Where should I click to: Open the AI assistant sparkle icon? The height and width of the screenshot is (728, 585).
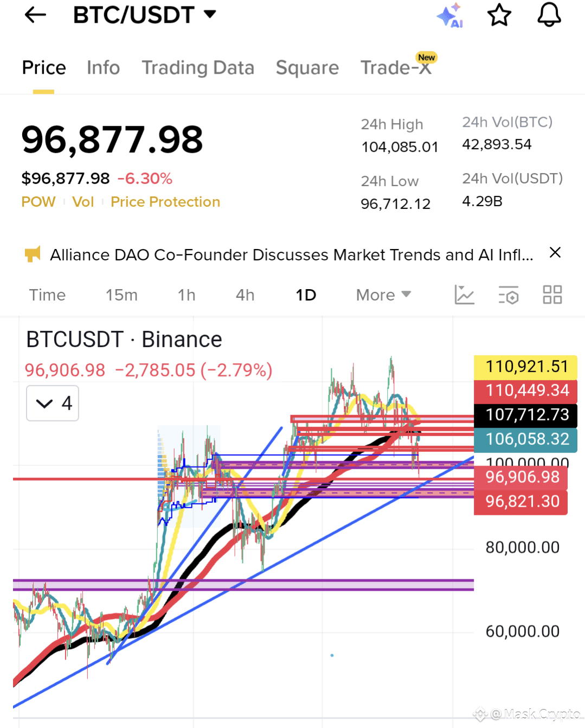point(449,15)
